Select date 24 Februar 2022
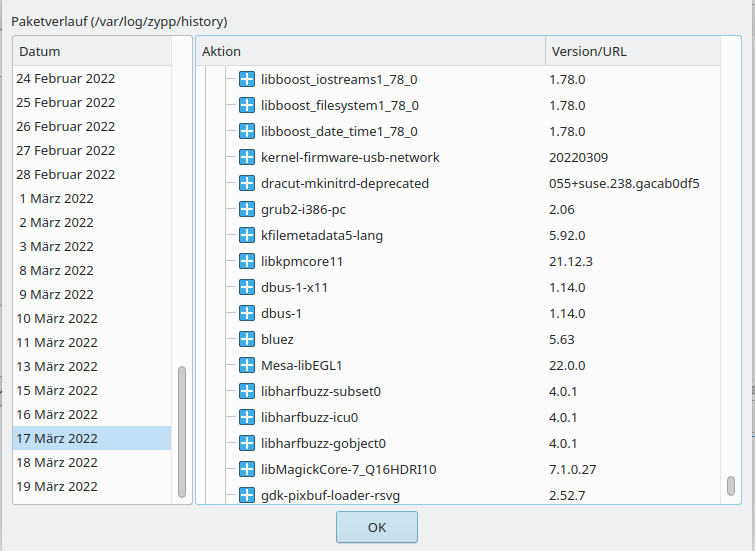 pos(92,78)
